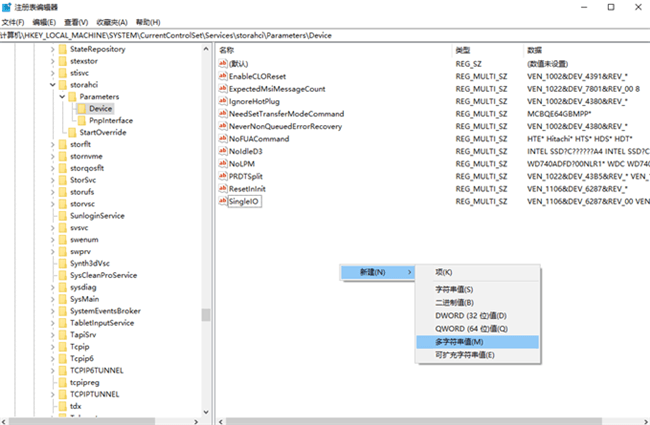The width and height of the screenshot is (650, 425).
Task: Select the storqosflt tree item
Action: pos(87,168)
